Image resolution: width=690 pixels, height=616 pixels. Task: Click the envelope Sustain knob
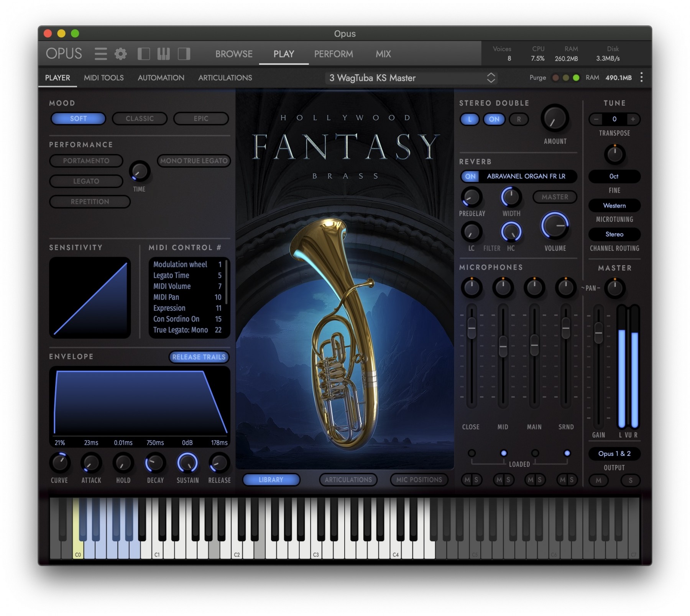[187, 463]
